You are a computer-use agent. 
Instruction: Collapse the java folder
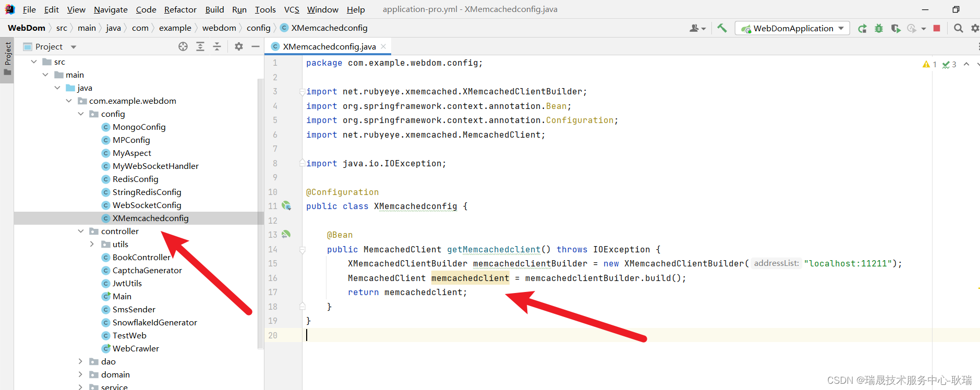[x=57, y=88]
